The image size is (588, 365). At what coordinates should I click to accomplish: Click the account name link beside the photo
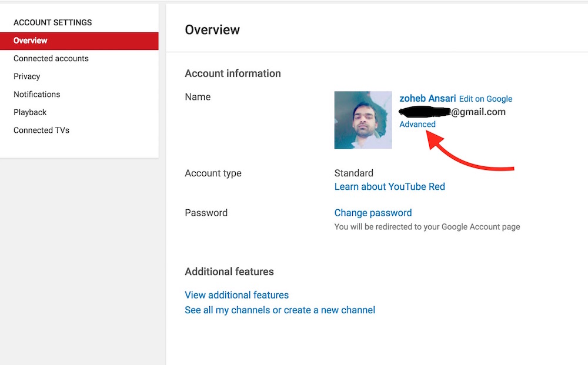click(427, 99)
